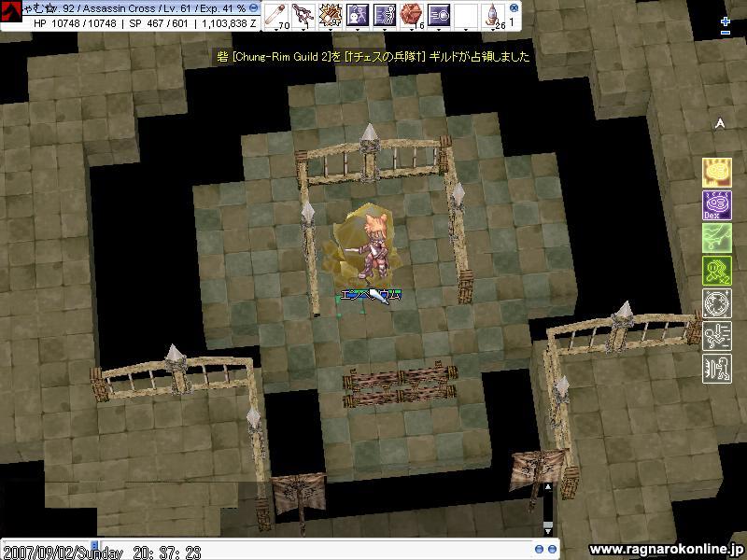Click the 1,103,838 Z zeny amount
The image size is (747, 560).
pos(229,24)
